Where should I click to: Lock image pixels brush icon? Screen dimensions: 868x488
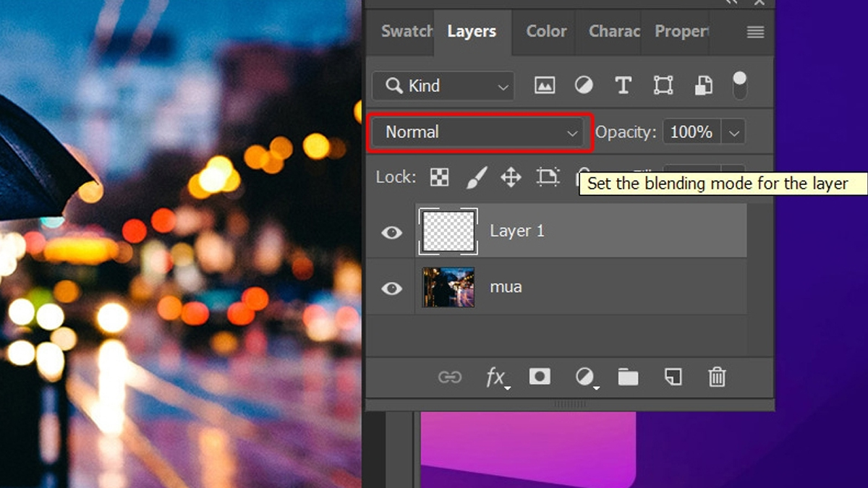[x=476, y=177]
